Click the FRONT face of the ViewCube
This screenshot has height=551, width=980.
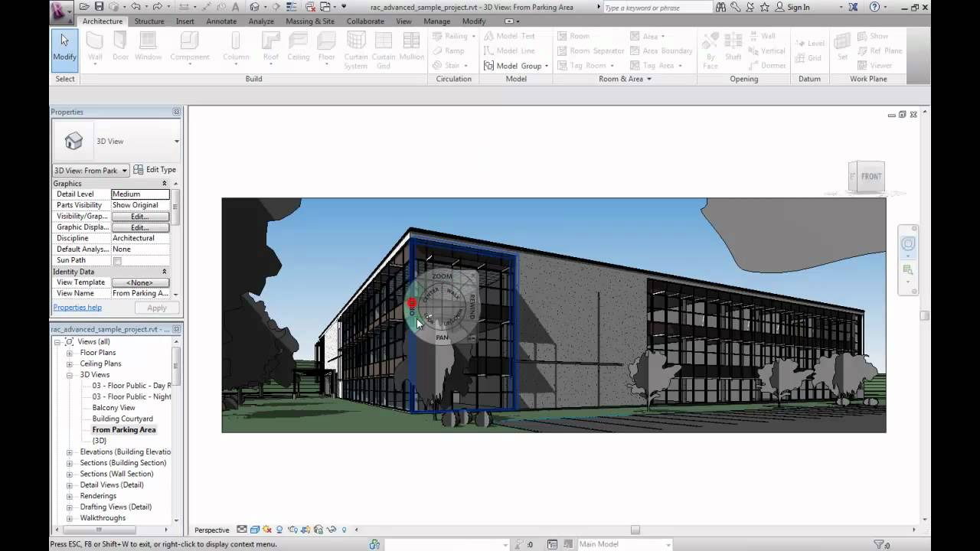tap(871, 177)
